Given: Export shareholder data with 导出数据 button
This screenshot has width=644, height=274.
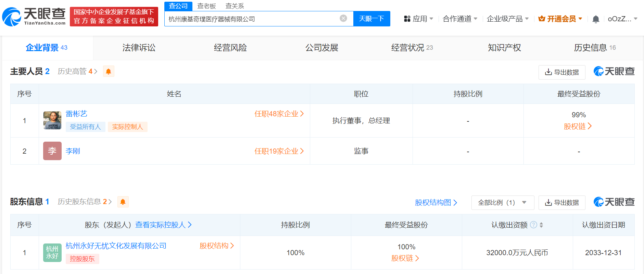Looking at the screenshot, I should click(561, 203).
